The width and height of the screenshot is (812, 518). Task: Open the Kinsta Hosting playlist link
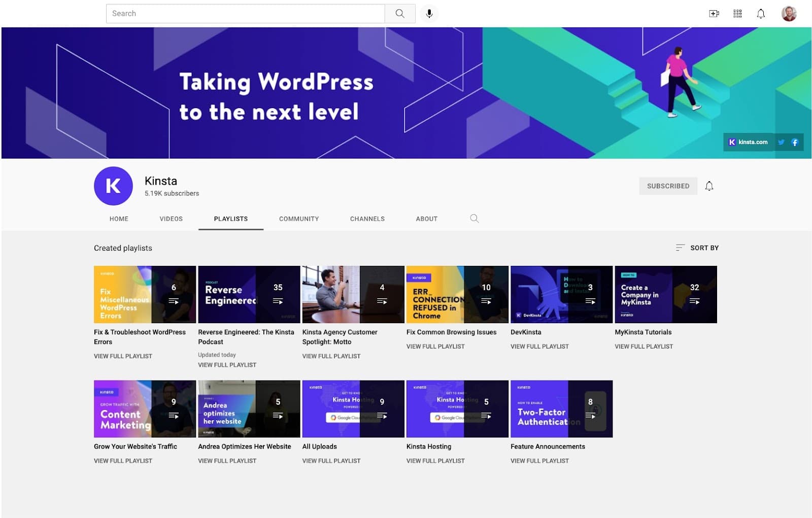[x=429, y=446]
